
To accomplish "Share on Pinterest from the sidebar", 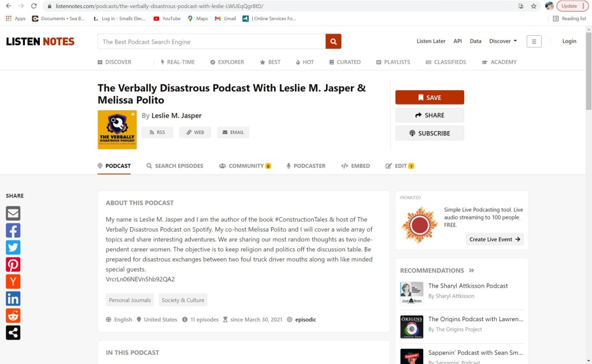I will click(x=13, y=265).
